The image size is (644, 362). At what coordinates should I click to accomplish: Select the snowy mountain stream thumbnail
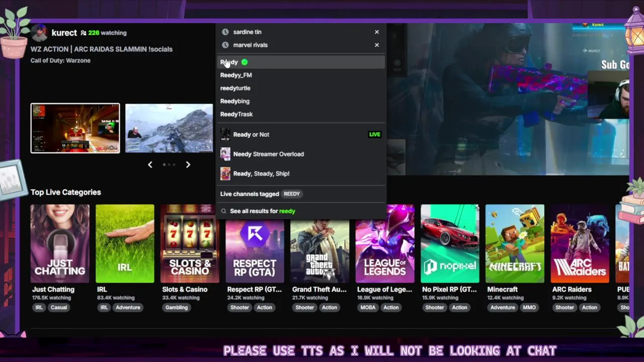point(169,128)
